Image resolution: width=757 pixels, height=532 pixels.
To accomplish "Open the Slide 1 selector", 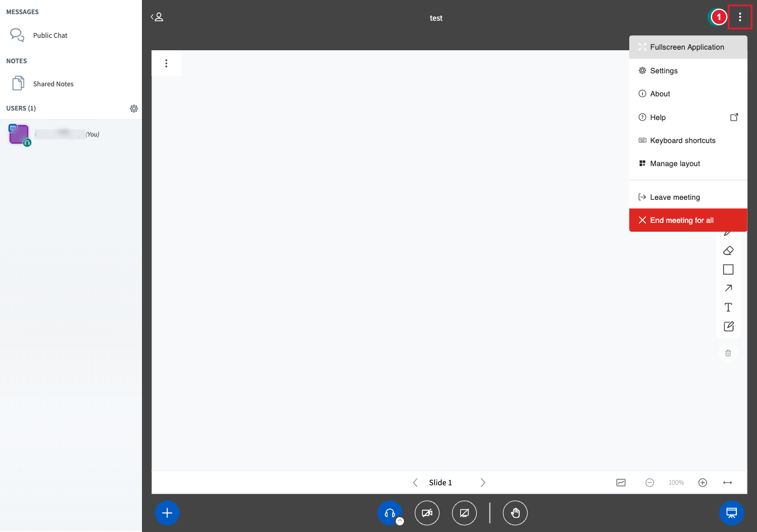I will 441,482.
